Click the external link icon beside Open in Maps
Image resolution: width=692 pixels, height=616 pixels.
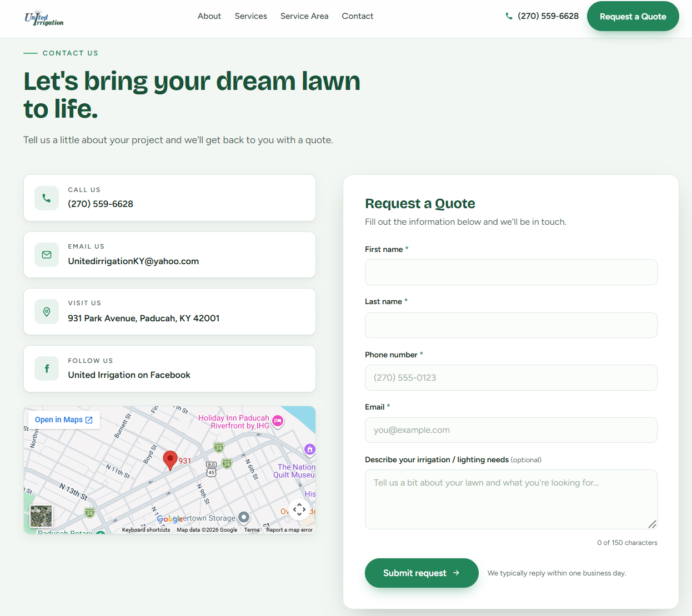pyautogui.click(x=89, y=420)
